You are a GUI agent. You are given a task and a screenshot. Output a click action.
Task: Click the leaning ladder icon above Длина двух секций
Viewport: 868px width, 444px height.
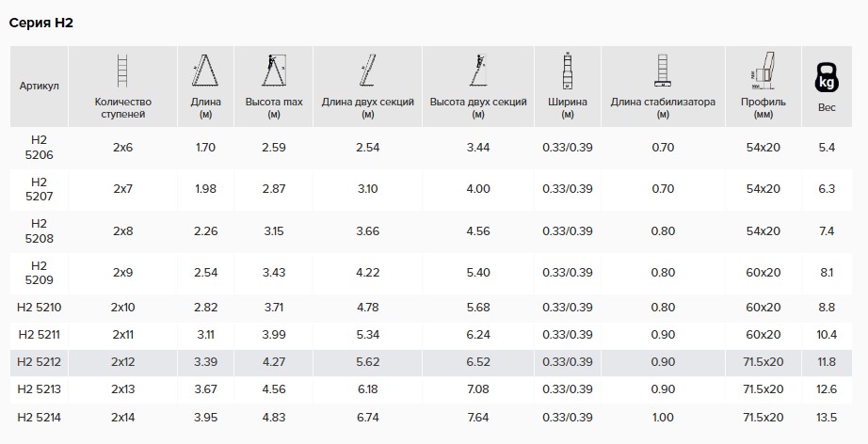(x=367, y=71)
